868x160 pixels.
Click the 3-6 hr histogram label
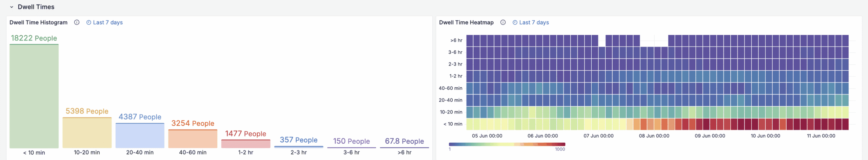tap(351, 153)
